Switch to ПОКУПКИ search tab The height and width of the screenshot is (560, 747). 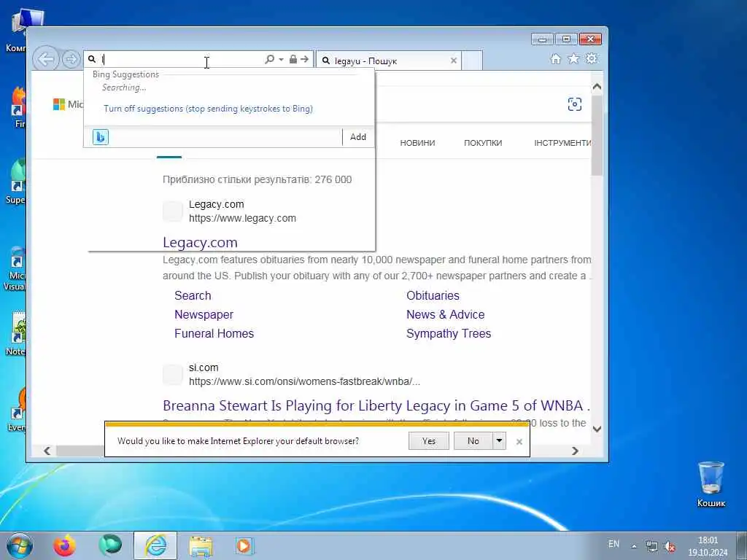(x=483, y=143)
